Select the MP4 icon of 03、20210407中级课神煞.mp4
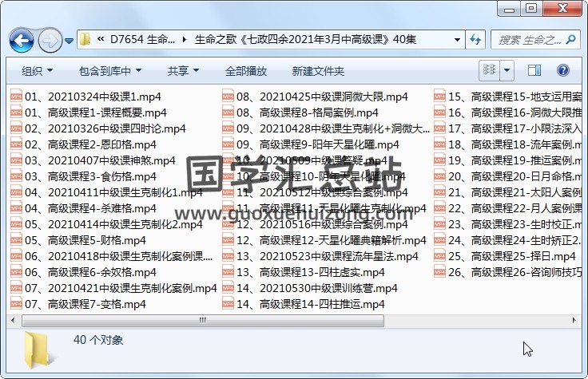This screenshot has width=588, height=379. (x=16, y=160)
